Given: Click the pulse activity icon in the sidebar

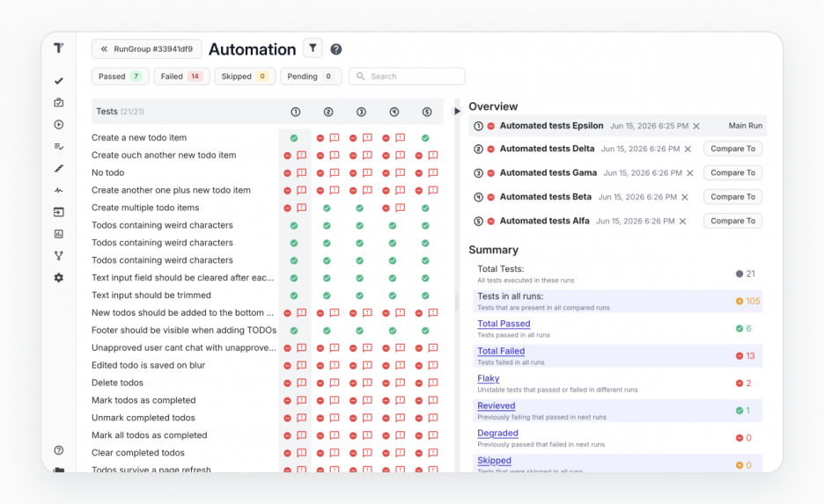Looking at the screenshot, I should pos(59,190).
